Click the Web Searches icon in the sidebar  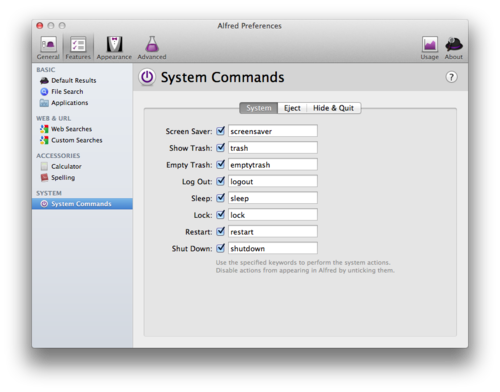point(44,129)
